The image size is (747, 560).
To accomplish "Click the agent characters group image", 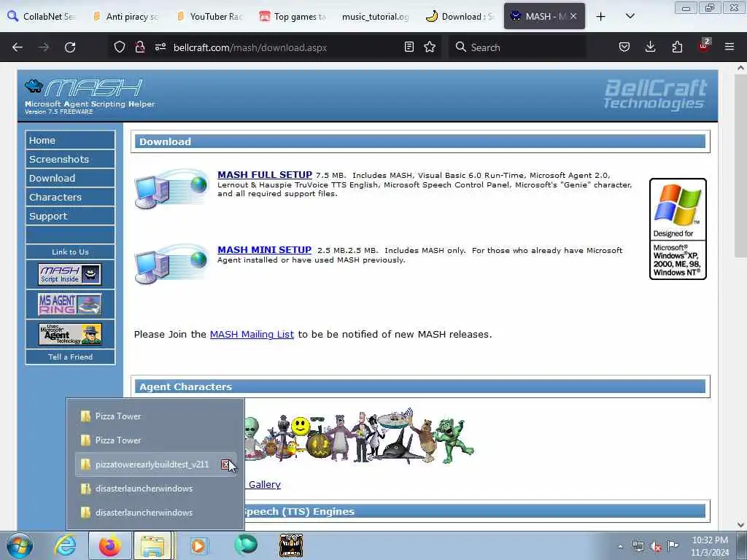I will 360,436.
